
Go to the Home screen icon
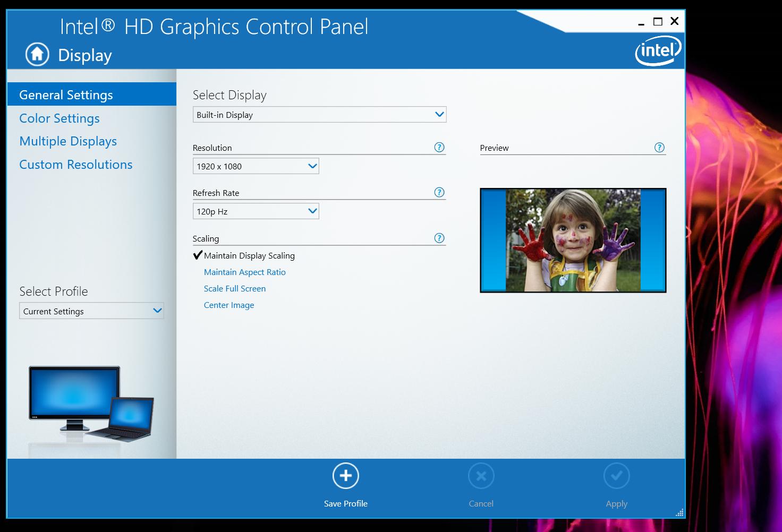37,55
